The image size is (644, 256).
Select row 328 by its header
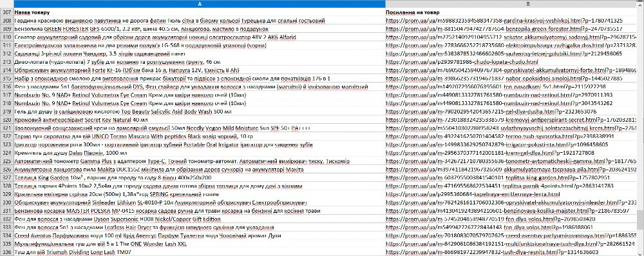[6, 186]
